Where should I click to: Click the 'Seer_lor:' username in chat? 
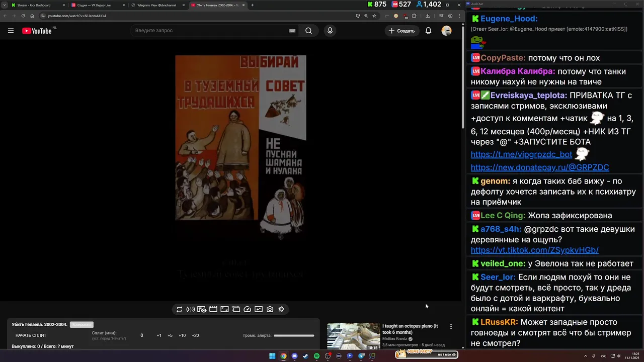[x=498, y=277]
